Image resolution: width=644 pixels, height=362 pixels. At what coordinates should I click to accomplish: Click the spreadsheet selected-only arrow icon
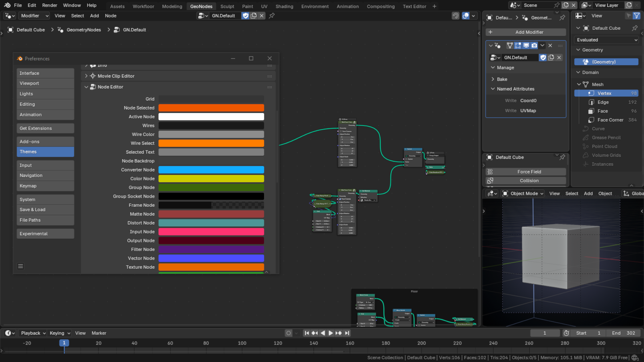pyautogui.click(x=629, y=16)
